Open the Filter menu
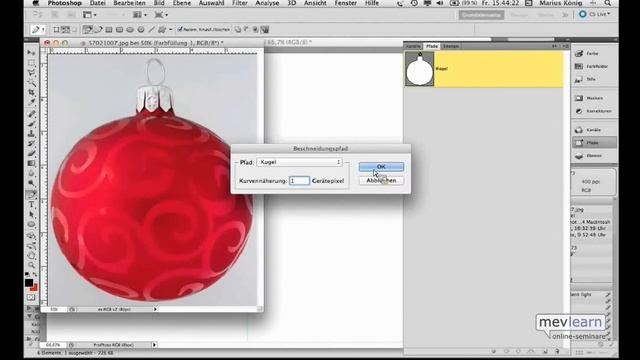The width and height of the screenshot is (640, 360). [x=240, y=3]
